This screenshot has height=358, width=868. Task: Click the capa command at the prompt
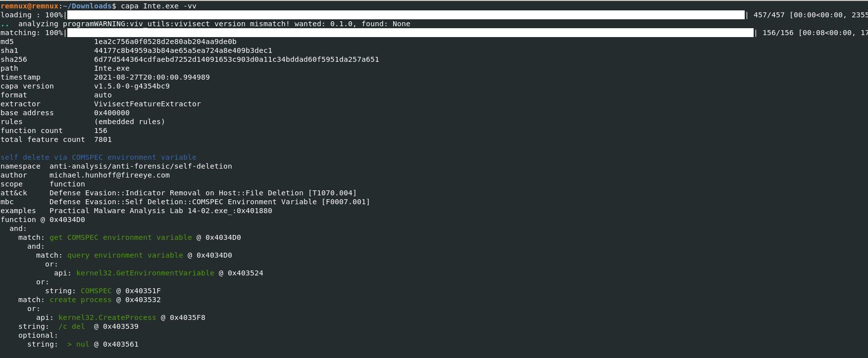[158, 6]
